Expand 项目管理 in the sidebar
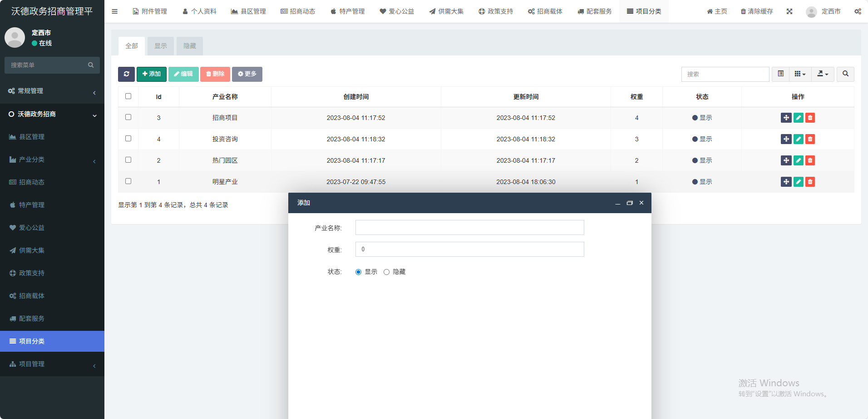868x419 pixels. tap(52, 364)
